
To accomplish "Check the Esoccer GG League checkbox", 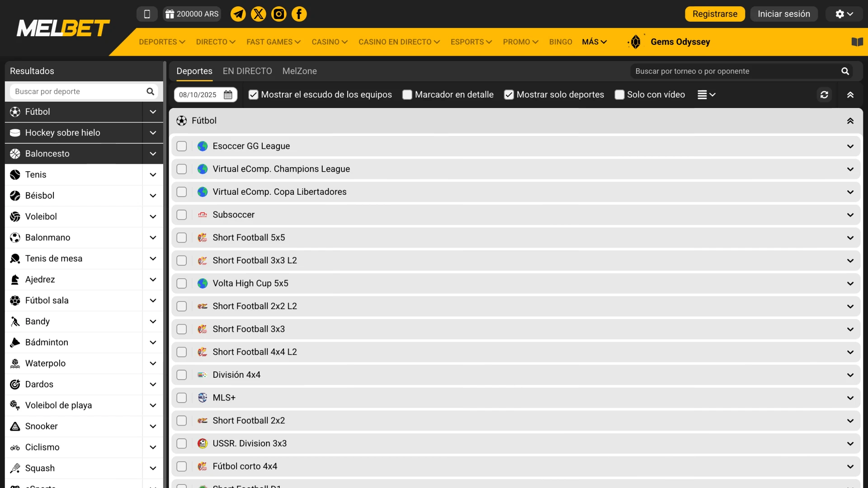I will tap(182, 146).
